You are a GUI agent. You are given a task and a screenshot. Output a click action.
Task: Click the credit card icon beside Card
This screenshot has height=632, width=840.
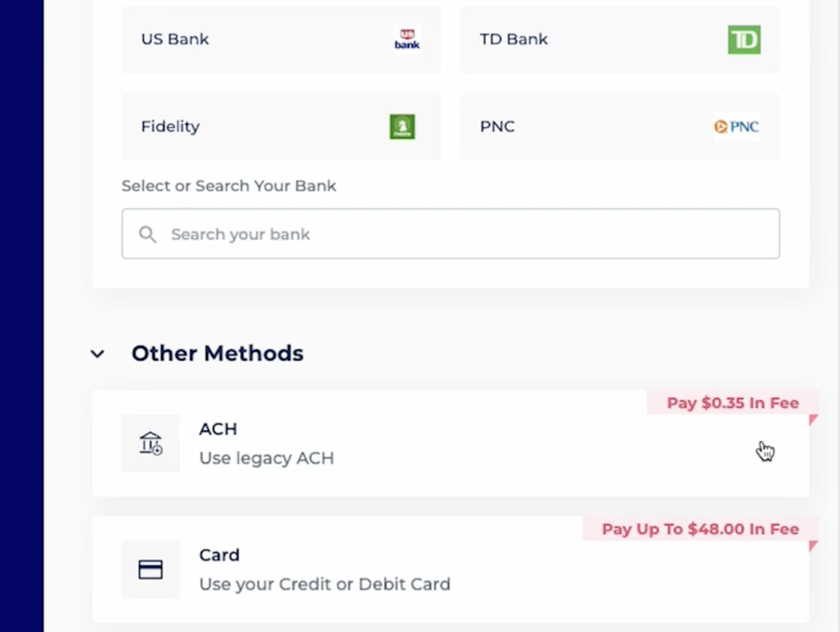[x=150, y=569]
